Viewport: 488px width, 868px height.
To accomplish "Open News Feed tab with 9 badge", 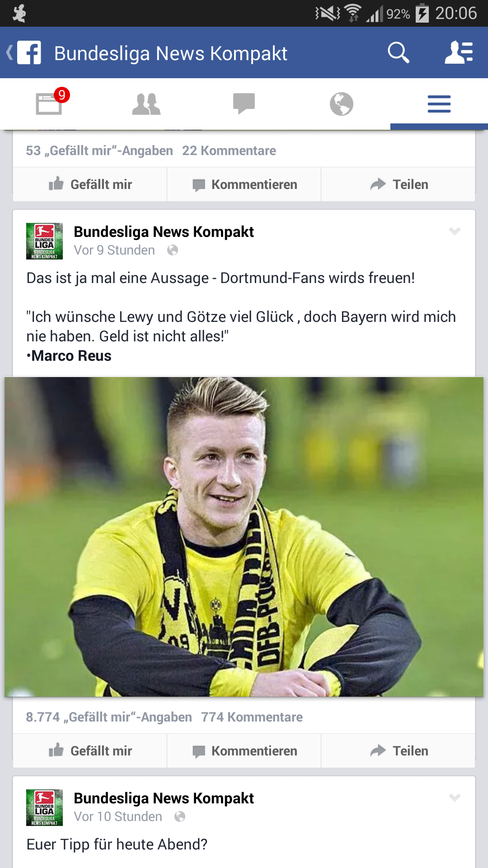I will coord(49,104).
